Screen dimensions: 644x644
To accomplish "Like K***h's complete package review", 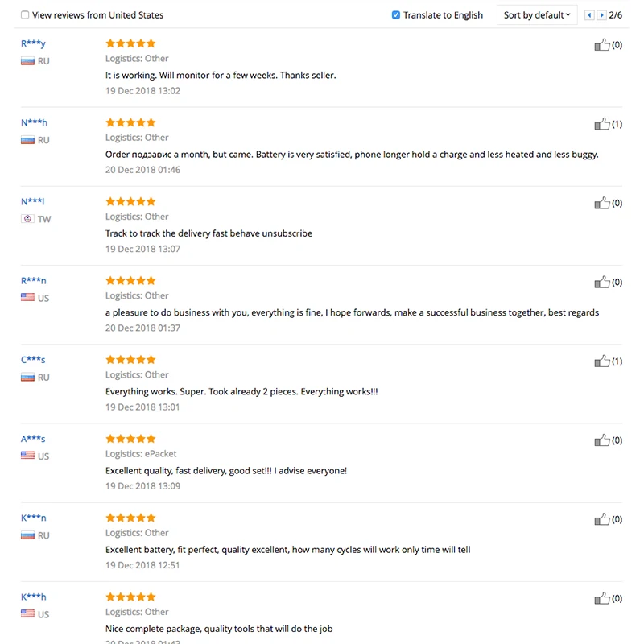I will (x=601, y=598).
